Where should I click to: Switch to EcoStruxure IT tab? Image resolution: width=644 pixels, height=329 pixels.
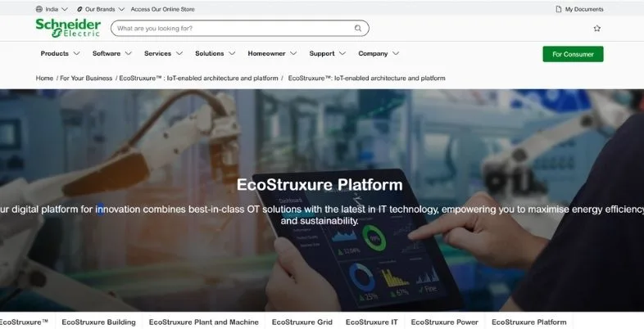pos(372,322)
